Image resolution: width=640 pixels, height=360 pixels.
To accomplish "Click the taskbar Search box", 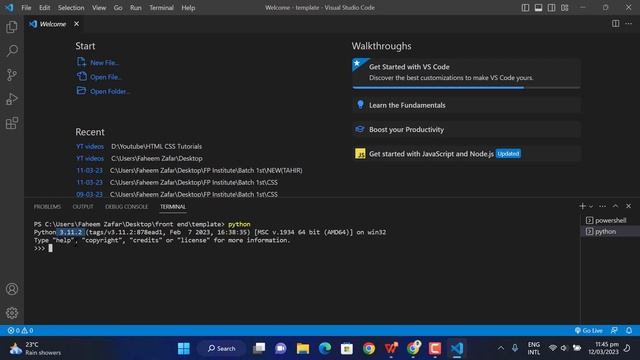I will (222, 348).
